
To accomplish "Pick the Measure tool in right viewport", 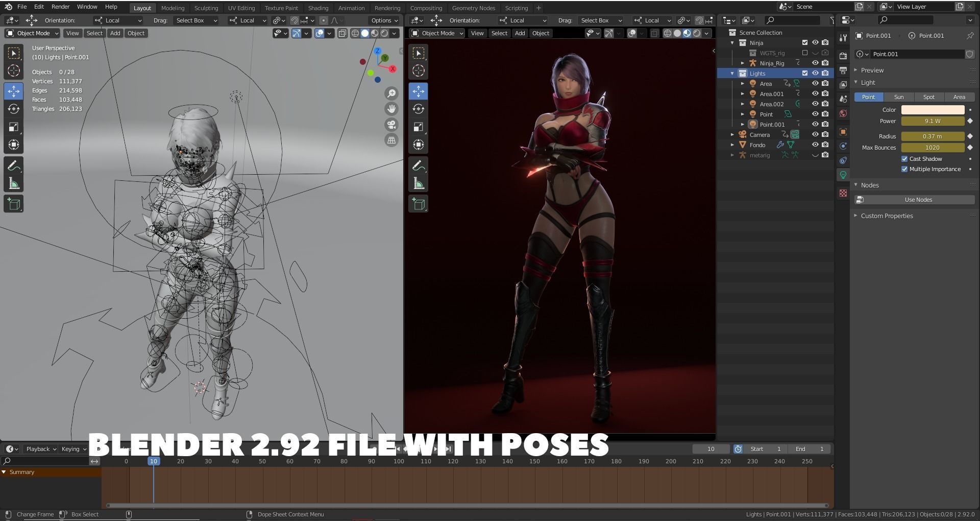I will click(x=419, y=184).
